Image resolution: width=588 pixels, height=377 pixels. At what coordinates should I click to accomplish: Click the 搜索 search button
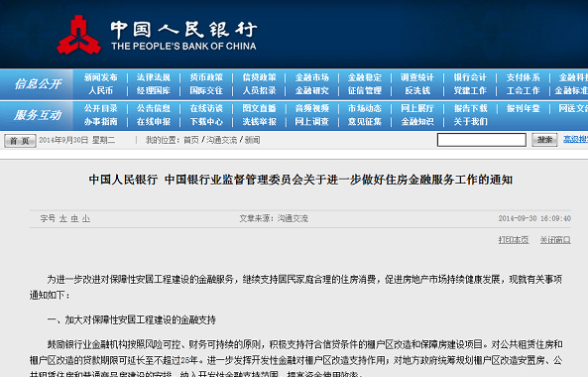544,140
